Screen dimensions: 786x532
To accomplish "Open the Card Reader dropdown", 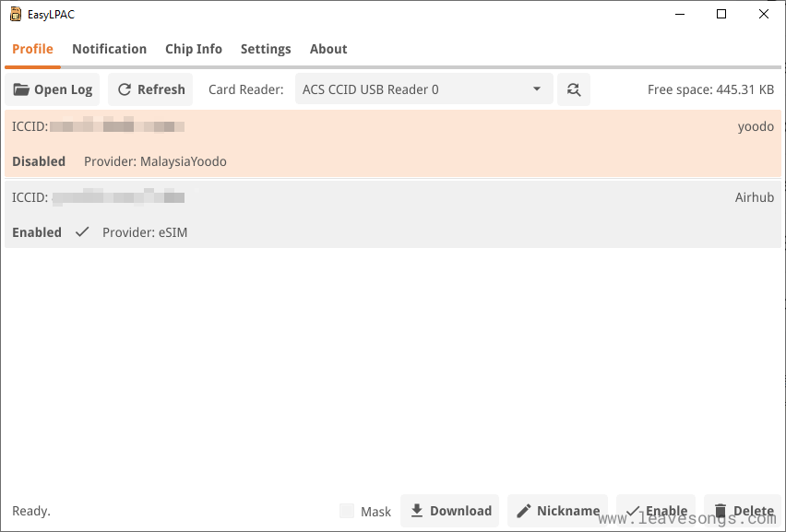I will (423, 89).
